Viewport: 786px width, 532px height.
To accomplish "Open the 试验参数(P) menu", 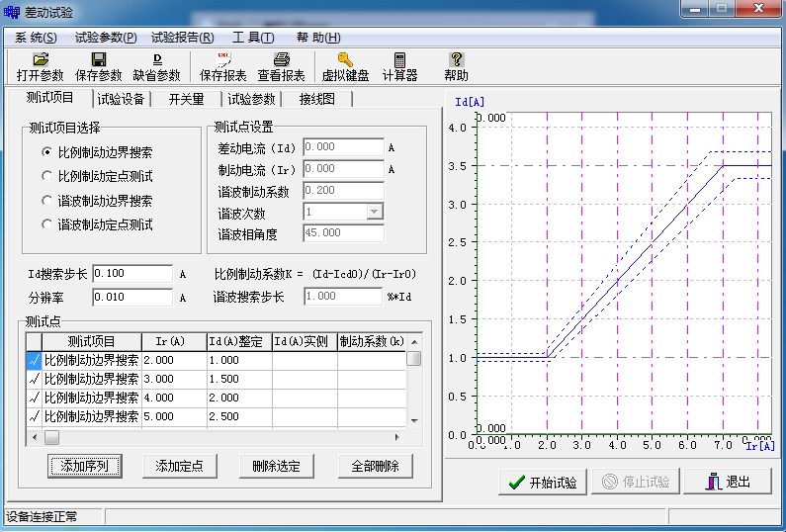I will tap(104, 38).
